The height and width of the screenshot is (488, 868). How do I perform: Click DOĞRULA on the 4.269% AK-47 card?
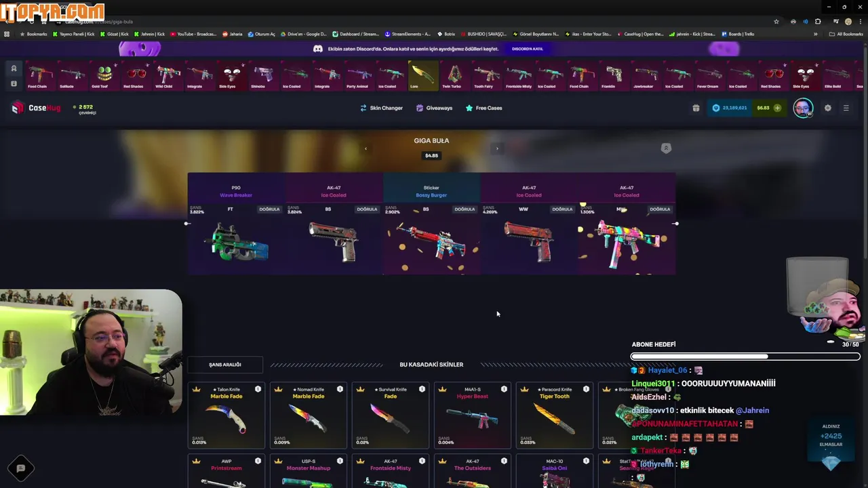(562, 209)
